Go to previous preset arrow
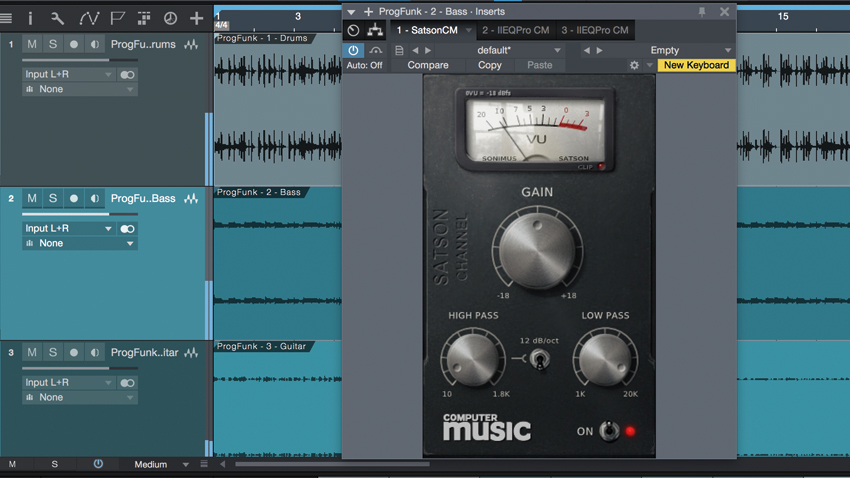Image resolution: width=850 pixels, height=478 pixels. click(x=415, y=50)
